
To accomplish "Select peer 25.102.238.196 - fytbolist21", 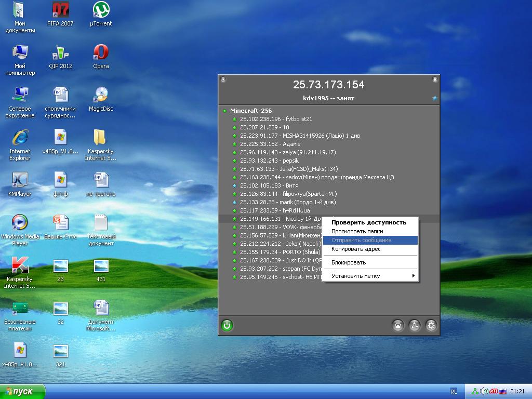I will click(276, 119).
